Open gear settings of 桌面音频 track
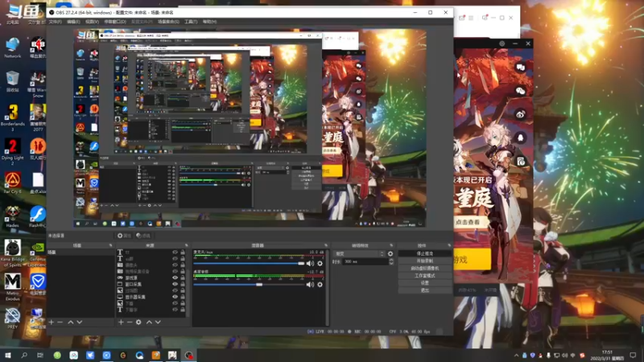 [320, 285]
